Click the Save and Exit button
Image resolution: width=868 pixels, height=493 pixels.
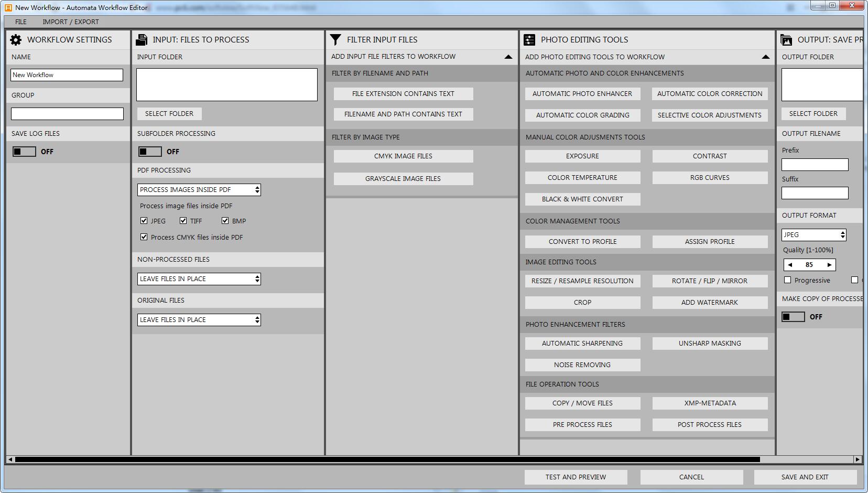tap(805, 477)
